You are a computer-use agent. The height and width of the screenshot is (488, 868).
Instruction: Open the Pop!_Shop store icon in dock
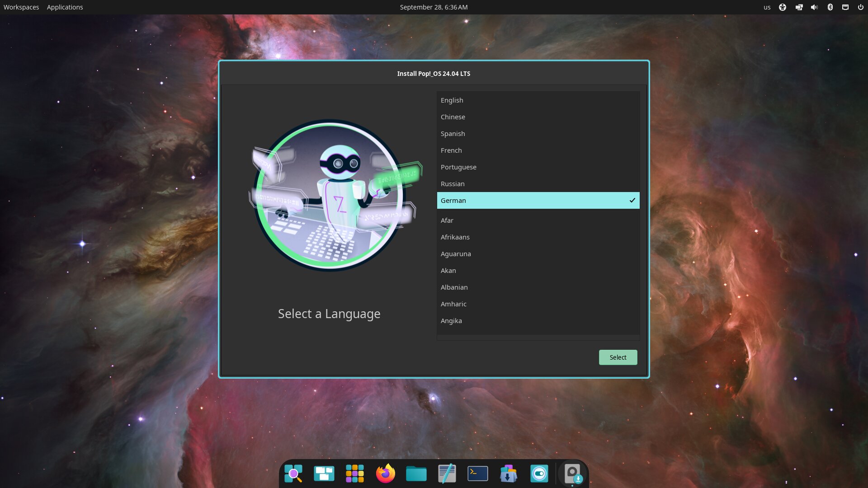click(x=509, y=474)
